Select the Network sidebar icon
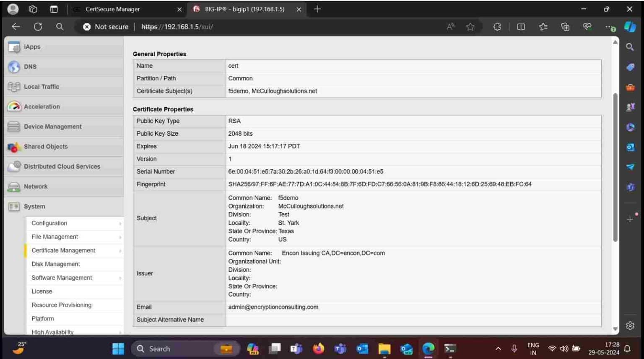Screen dimensions: 644x359 14,187
